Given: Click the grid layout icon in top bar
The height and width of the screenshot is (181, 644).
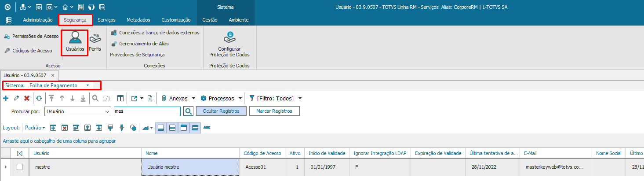Looking at the screenshot, I should pyautogui.click(x=81, y=7).
